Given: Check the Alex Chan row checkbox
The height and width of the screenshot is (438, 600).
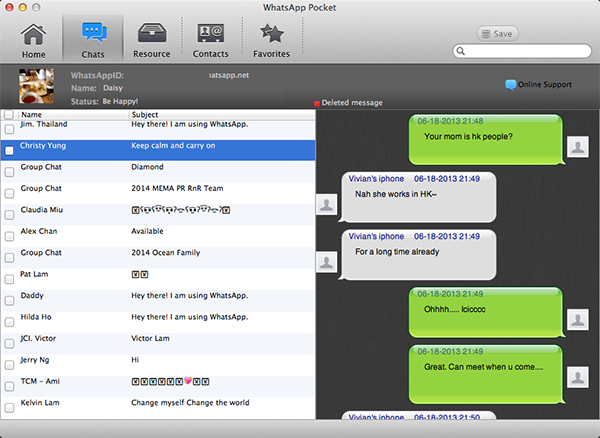Looking at the screenshot, I should point(9,236).
